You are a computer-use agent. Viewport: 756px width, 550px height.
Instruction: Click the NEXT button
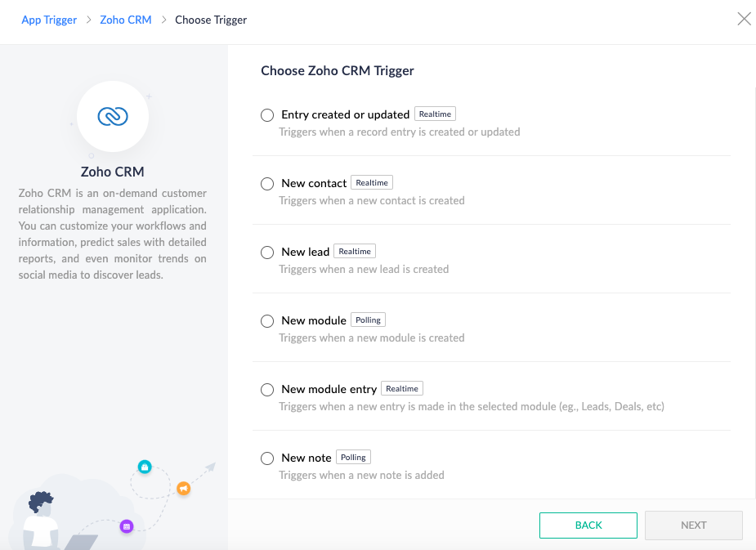click(x=694, y=525)
